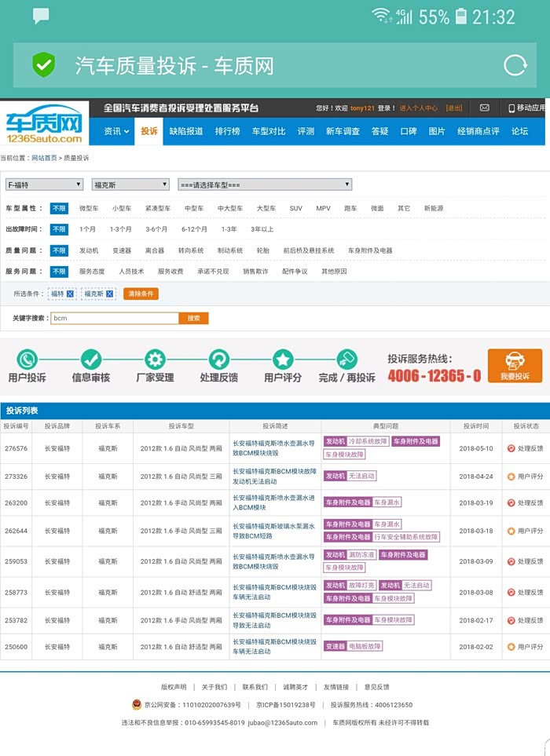550x756 pixels.
Task: Expand the 请选择车型 model dropdown
Action: click(x=265, y=184)
